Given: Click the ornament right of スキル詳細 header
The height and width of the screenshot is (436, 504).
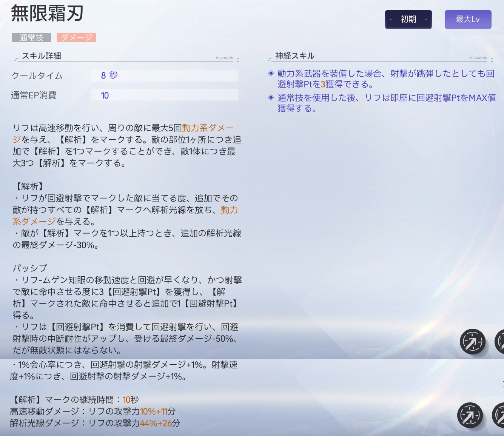Looking at the screenshot, I should click(x=225, y=58).
